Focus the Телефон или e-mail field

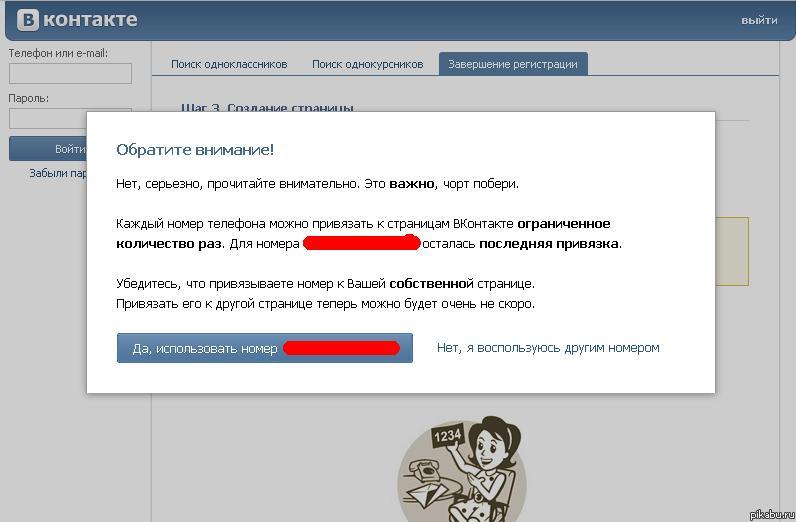pos(70,74)
